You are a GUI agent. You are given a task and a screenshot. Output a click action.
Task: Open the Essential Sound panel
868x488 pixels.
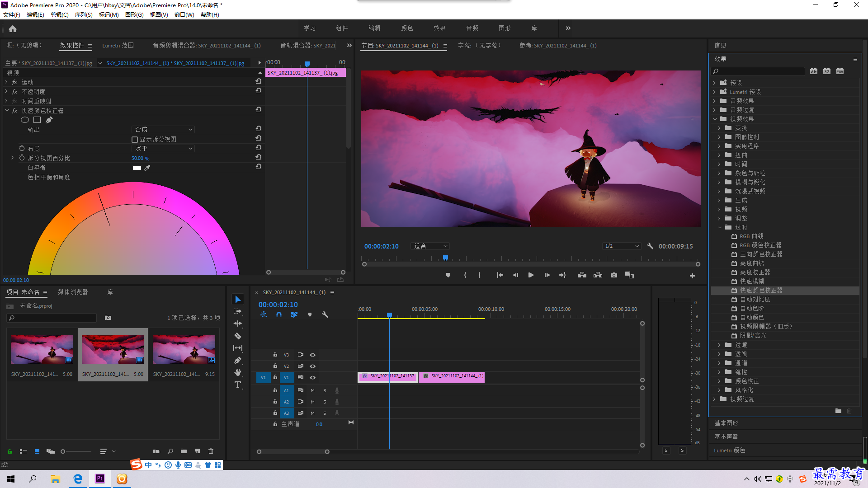(x=726, y=436)
